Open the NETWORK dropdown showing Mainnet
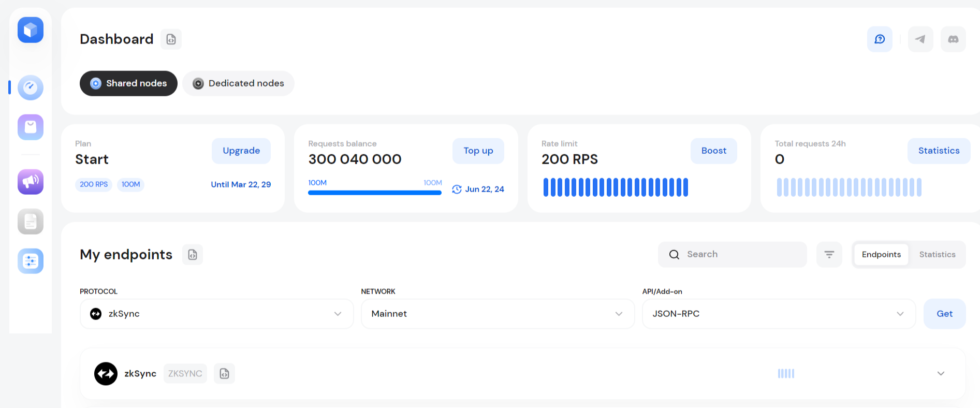Screen dimensions: 980x408 [498, 314]
